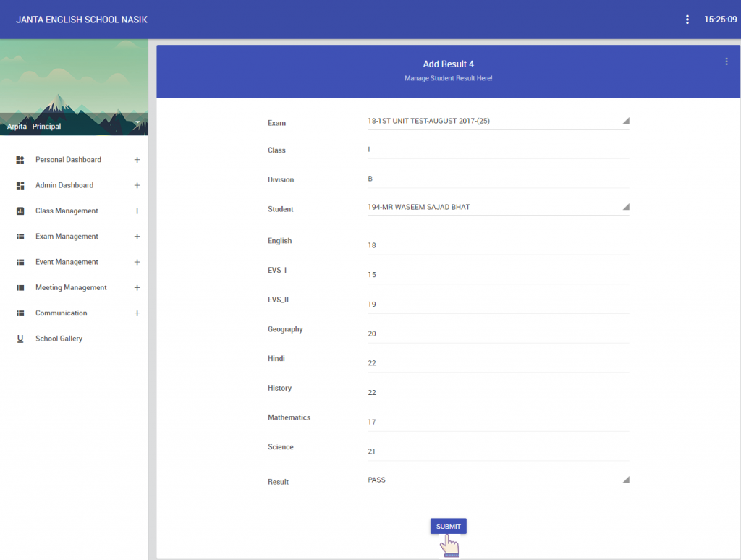Click the Event Management list icon

[20, 263]
